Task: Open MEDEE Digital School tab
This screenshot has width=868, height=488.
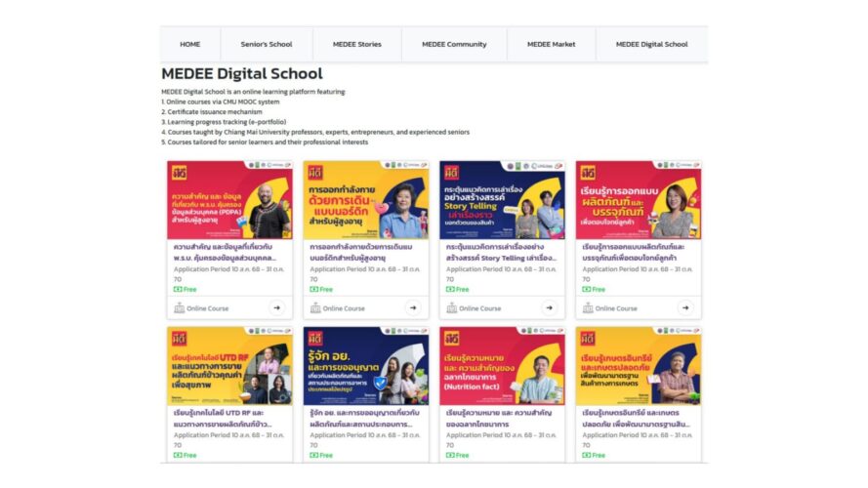Action: pos(651,44)
